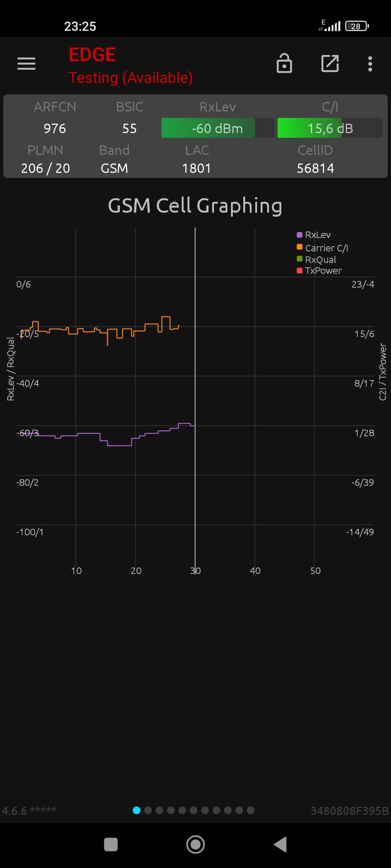Tap the CellID value 56814

click(x=315, y=169)
